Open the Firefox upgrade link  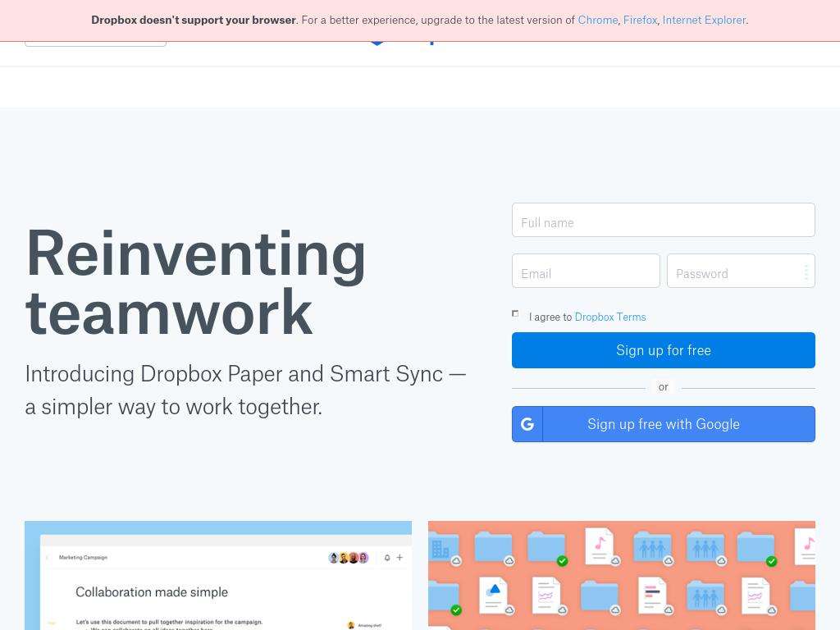[x=640, y=21]
